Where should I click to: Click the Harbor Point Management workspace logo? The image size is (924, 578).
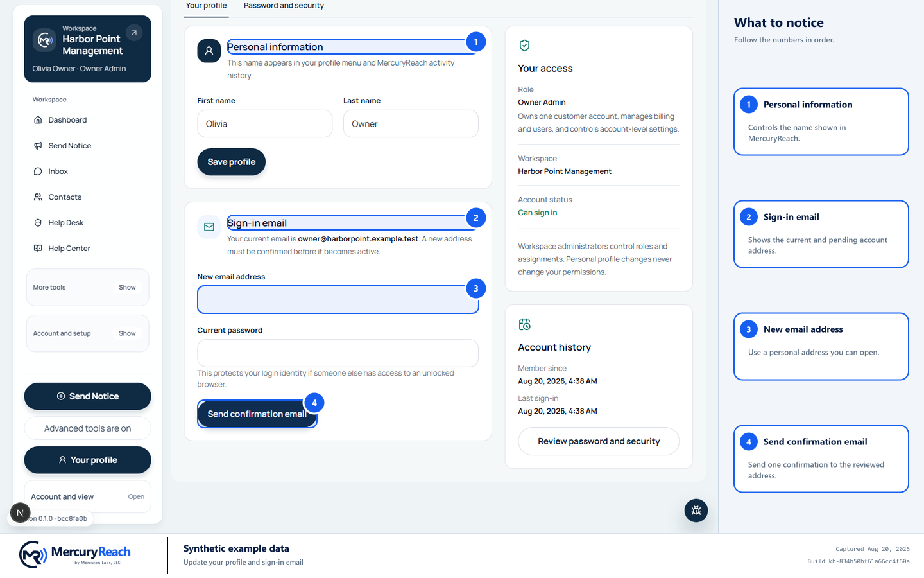pyautogui.click(x=44, y=40)
